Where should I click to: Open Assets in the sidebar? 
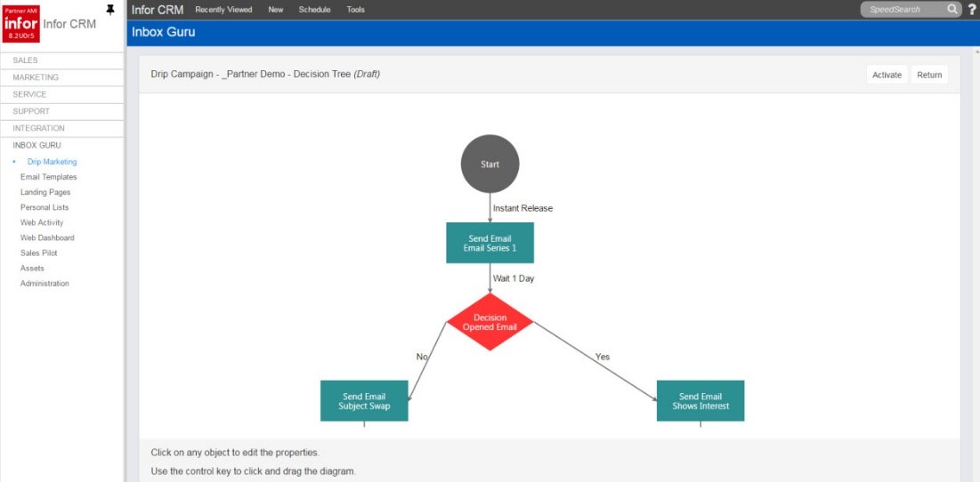point(33,268)
